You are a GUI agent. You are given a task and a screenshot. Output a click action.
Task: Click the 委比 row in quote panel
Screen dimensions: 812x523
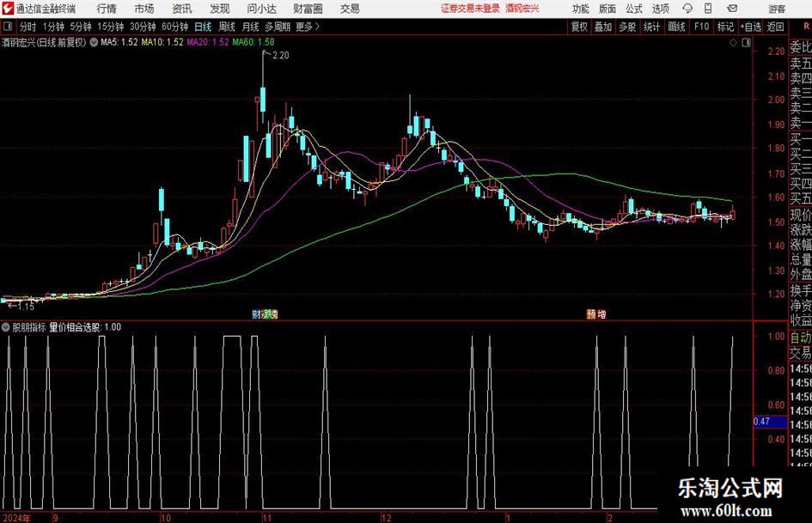801,47
